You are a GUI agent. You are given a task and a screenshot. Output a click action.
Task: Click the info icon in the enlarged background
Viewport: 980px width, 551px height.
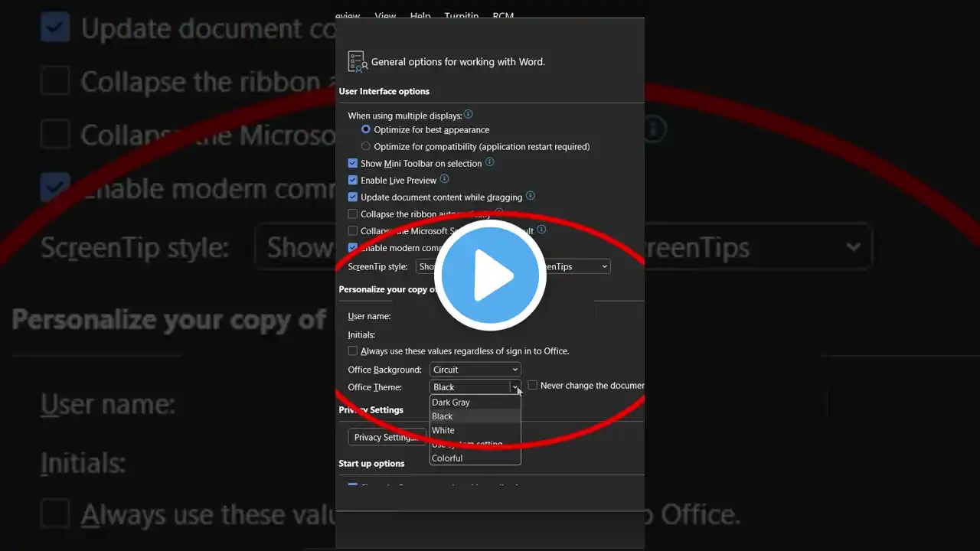pos(654,129)
